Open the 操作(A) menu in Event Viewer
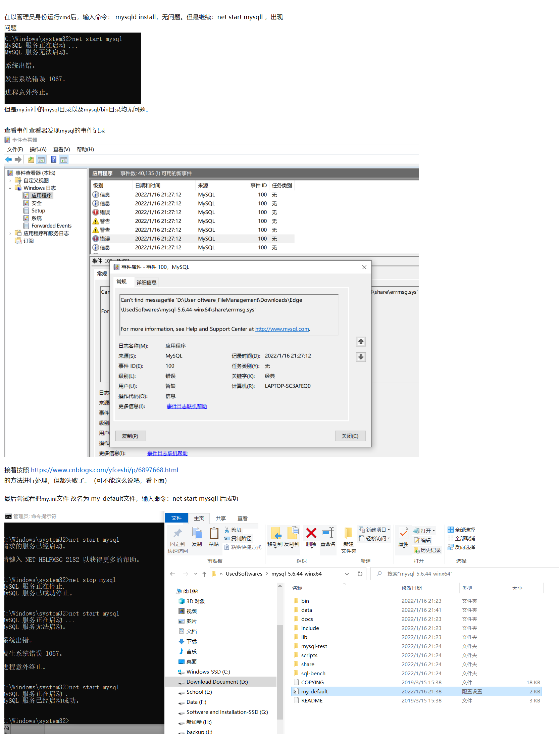 (38, 150)
